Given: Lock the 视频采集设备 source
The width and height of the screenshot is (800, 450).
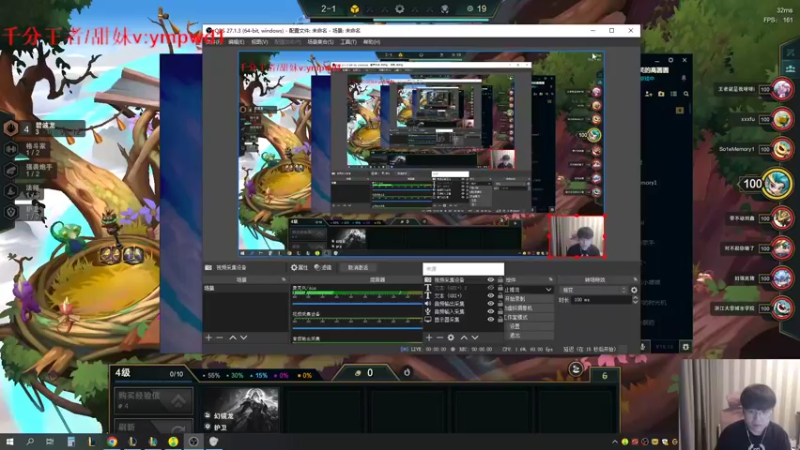Looking at the screenshot, I should click(x=500, y=280).
